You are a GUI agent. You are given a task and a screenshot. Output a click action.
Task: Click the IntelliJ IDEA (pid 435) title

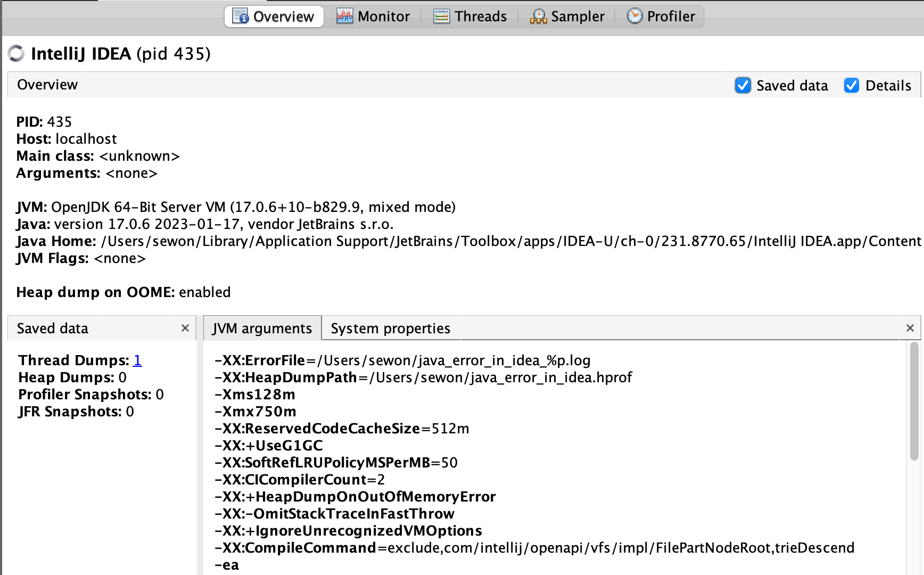click(121, 54)
